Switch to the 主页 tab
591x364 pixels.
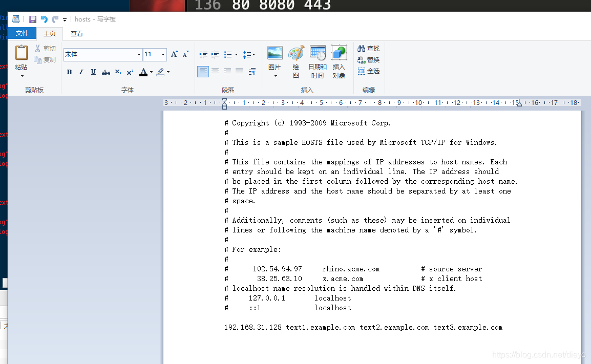click(x=49, y=34)
